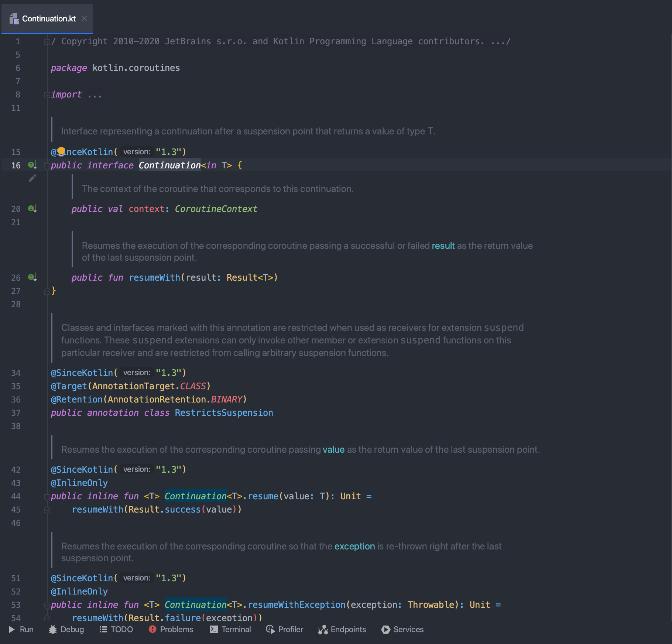Image resolution: width=672 pixels, height=644 pixels.
Task: Click the package name kotlin.coroutines
Action: click(136, 68)
